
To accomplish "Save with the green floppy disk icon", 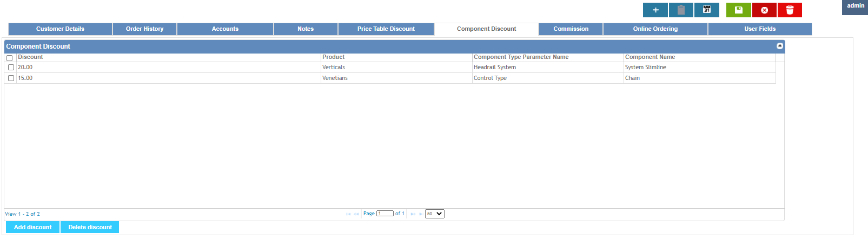I will click(x=739, y=10).
